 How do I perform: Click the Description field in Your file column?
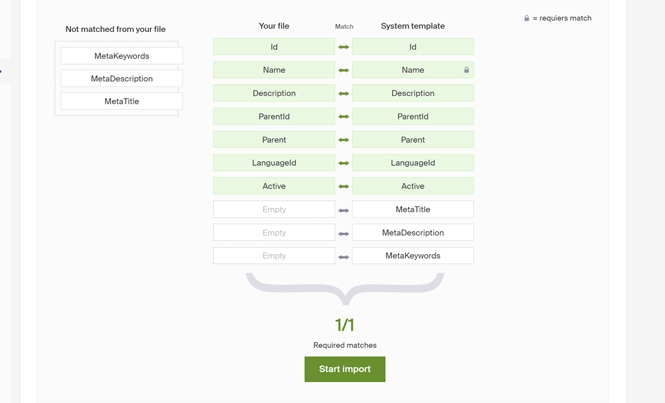pyautogui.click(x=274, y=93)
